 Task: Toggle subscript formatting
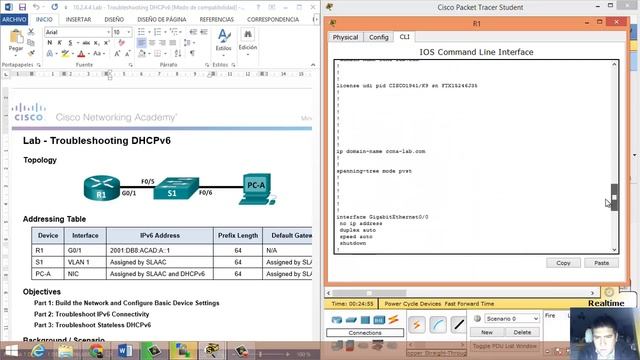(x=97, y=42)
